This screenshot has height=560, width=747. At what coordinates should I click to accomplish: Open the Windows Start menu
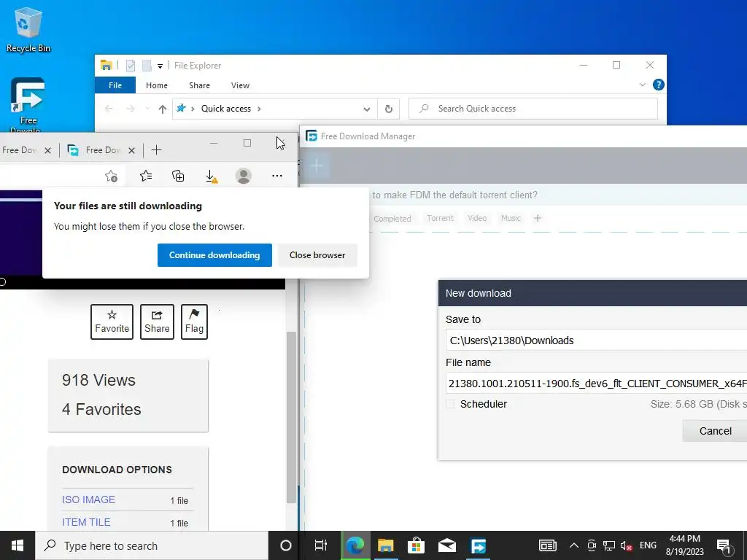[18, 545]
